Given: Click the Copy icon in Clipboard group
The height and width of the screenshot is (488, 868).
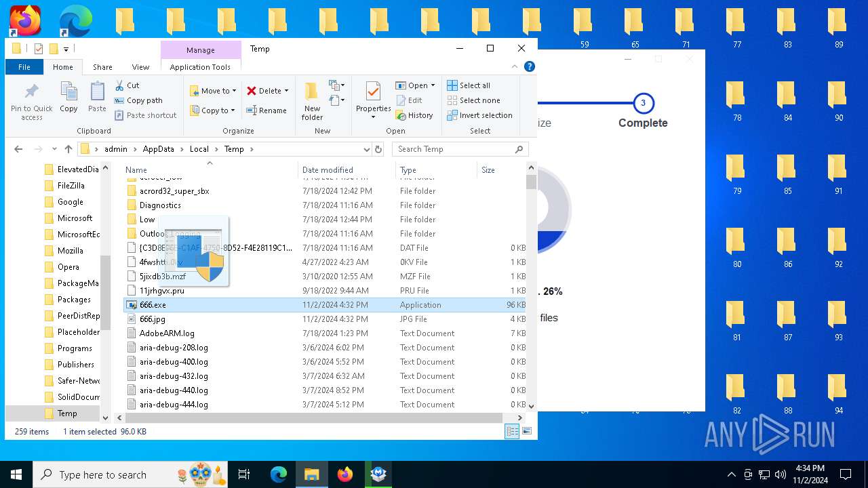Looking at the screenshot, I should click(68, 97).
